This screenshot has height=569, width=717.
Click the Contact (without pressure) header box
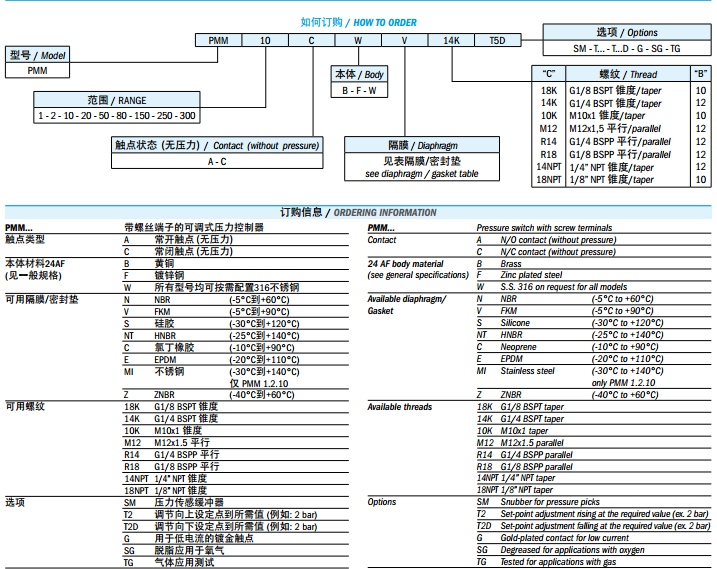(x=217, y=145)
